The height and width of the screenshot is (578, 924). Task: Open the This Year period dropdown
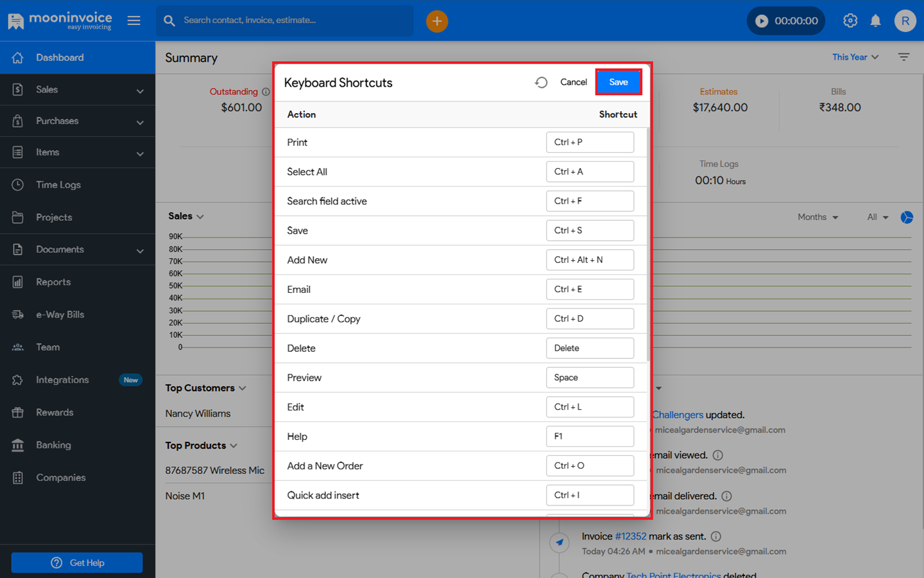pyautogui.click(x=855, y=57)
